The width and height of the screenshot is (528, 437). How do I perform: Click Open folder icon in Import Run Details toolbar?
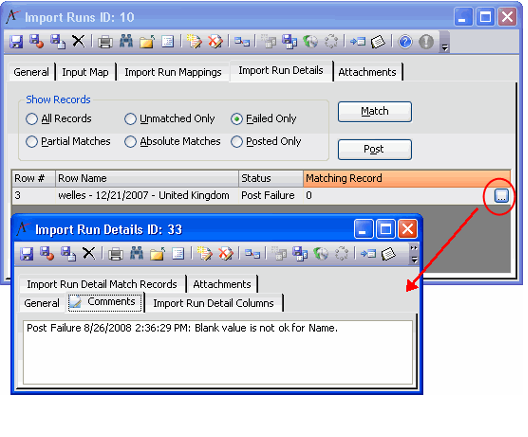[157, 254]
